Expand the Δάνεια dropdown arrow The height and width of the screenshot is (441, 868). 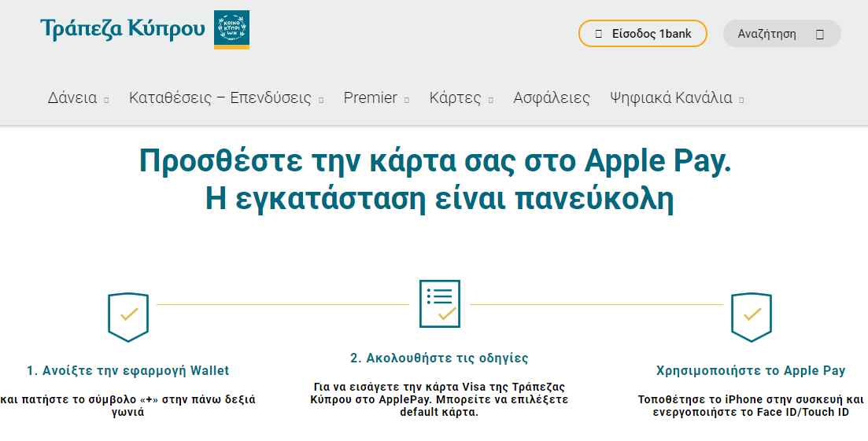(x=106, y=100)
